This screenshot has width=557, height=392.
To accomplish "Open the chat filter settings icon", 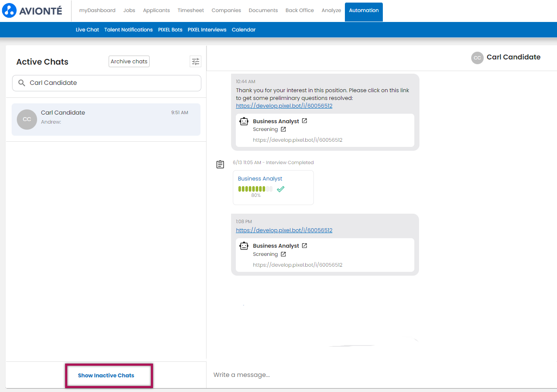I will [x=195, y=62].
